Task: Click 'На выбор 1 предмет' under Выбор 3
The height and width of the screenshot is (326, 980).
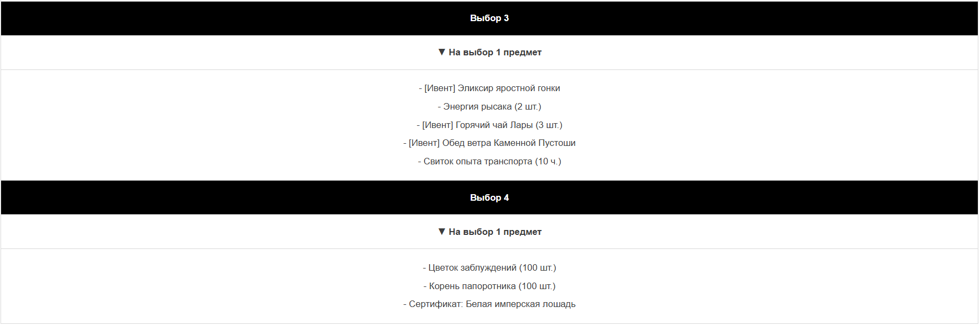Action: click(x=495, y=52)
